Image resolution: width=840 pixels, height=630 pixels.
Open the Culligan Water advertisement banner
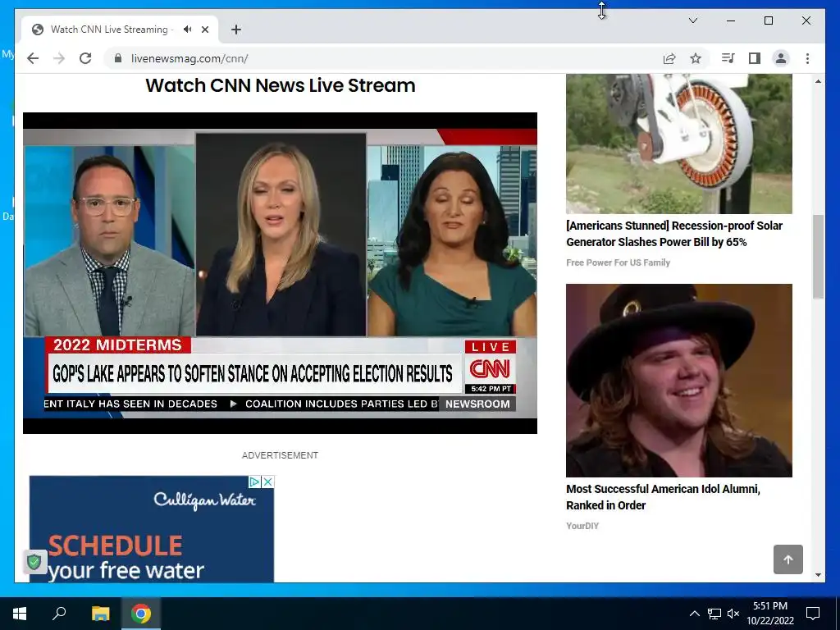tap(152, 529)
